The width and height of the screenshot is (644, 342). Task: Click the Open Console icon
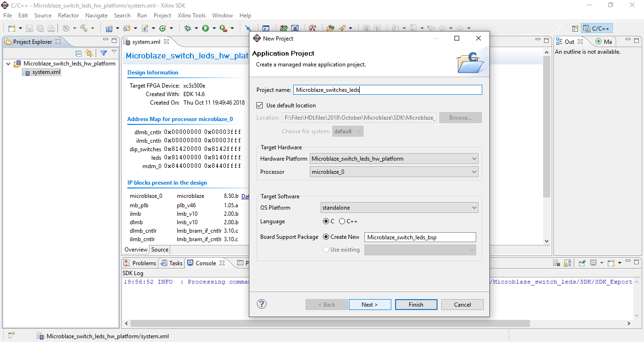[x=611, y=263]
